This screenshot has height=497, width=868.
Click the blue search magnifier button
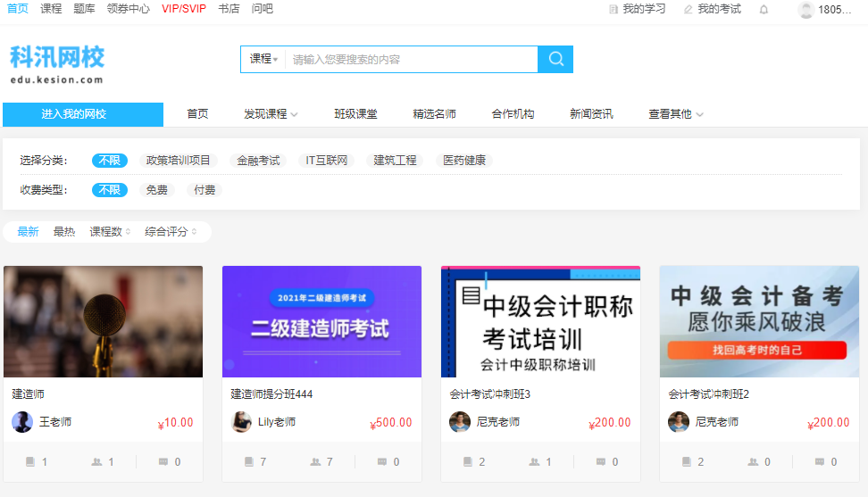point(555,59)
